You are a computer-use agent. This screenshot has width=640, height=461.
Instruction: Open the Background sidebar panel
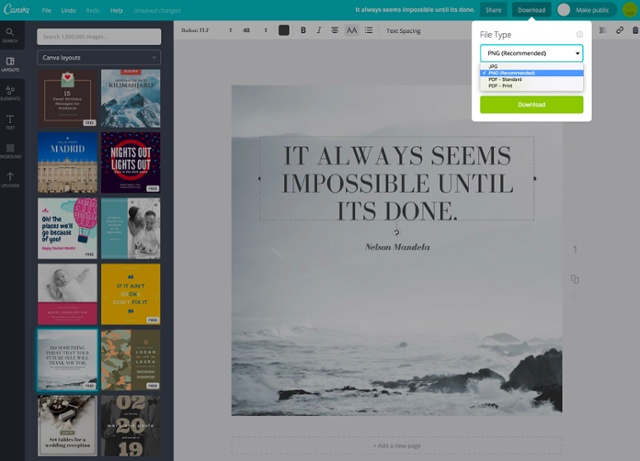point(10,151)
